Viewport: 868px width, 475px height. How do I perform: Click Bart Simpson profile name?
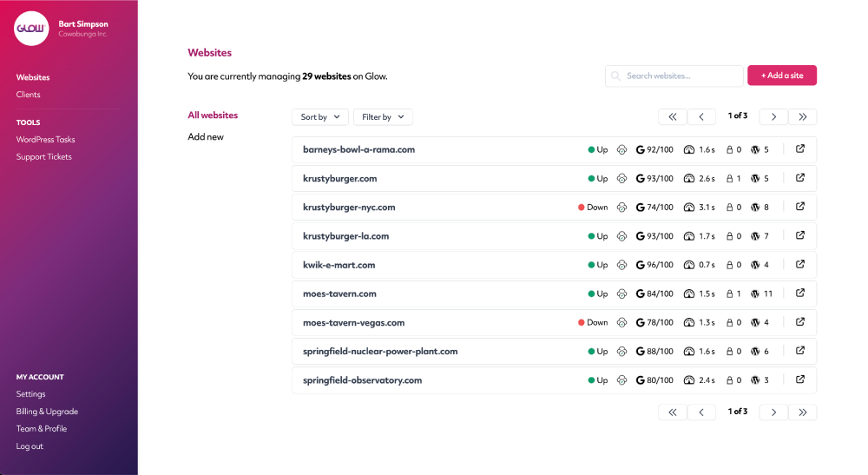83,23
